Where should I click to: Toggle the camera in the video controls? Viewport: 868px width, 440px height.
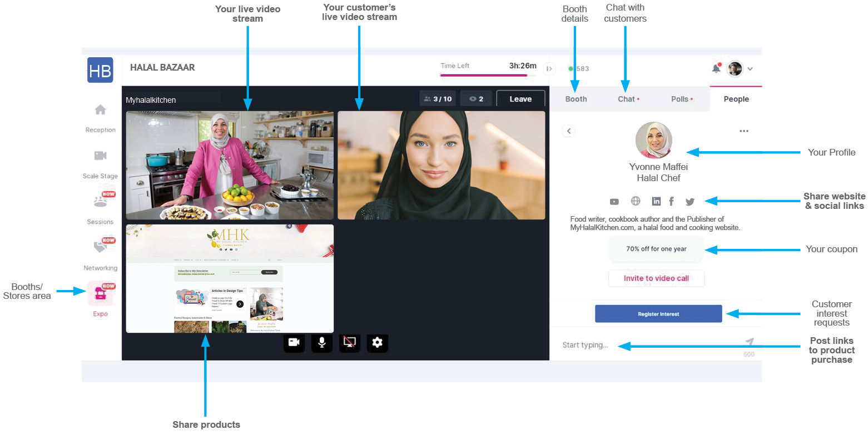pos(294,342)
